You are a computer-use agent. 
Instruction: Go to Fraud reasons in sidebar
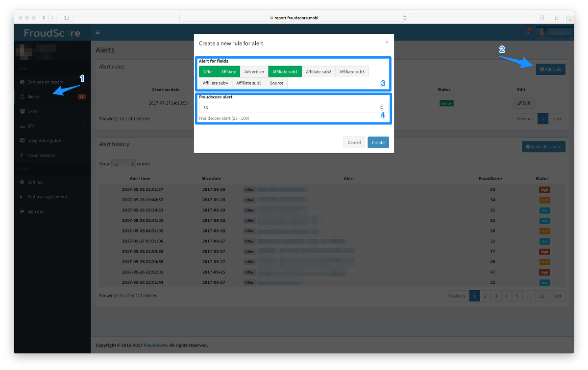[41, 155]
